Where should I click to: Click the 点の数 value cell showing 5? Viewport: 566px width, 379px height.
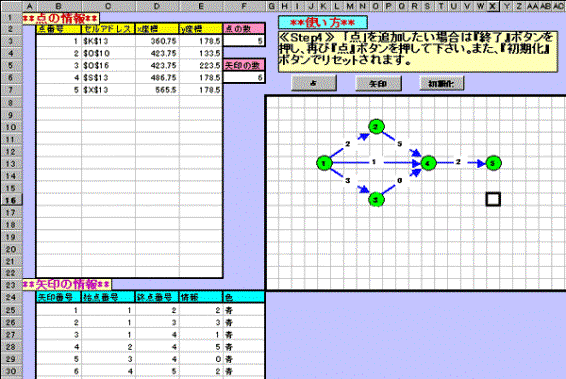(244, 41)
